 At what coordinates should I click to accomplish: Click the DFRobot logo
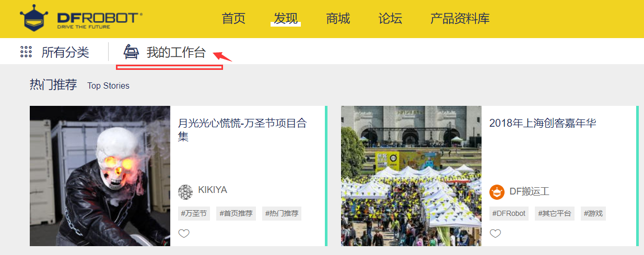(x=81, y=19)
